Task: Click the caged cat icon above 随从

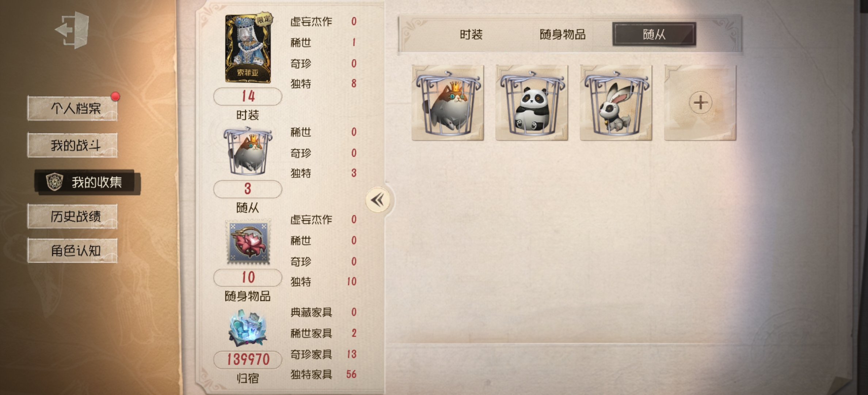Action: [x=248, y=151]
